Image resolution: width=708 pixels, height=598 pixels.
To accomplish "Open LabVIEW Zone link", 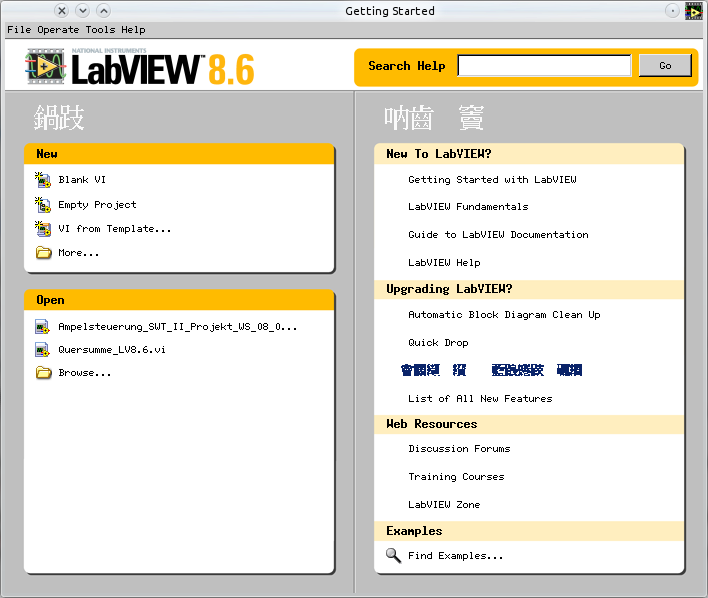I will point(444,505).
